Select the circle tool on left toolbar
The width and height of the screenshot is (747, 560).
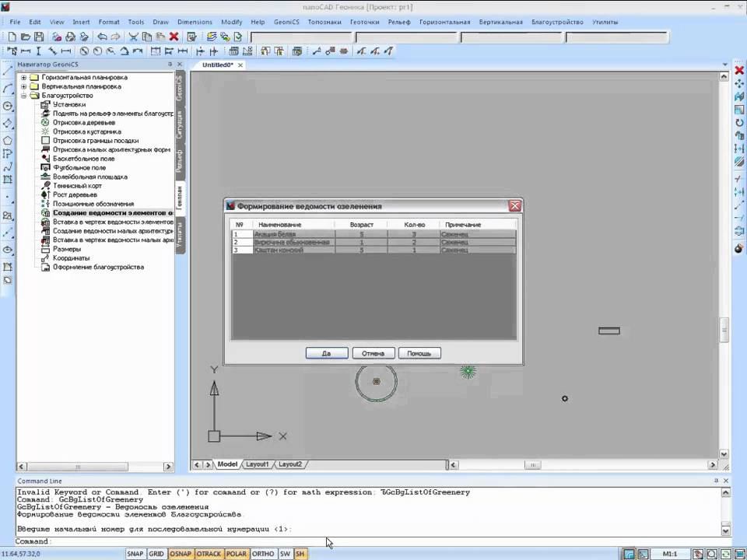point(8,106)
